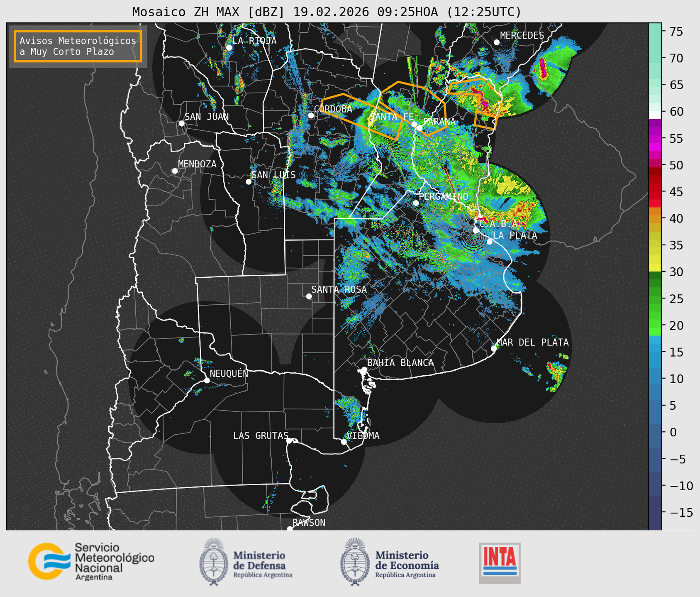The height and width of the screenshot is (597, 700).
Task: Click the yellow 30-35 dBZ band on scale
Action: tap(655, 259)
